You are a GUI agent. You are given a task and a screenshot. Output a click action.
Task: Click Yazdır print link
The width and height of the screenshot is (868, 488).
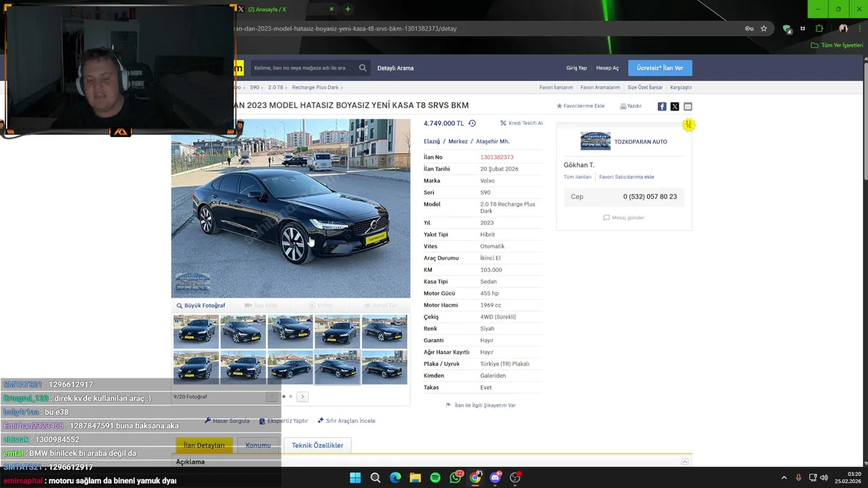point(631,106)
